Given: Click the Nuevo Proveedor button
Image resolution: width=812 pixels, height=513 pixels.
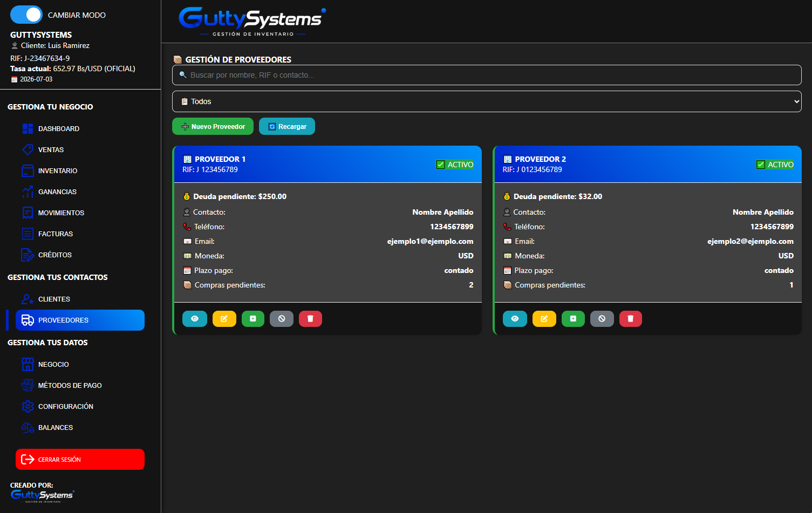Looking at the screenshot, I should [213, 126].
